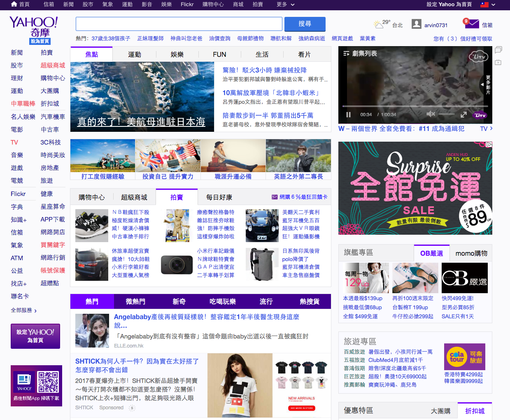Click the AdChoices icon on Surprise ad

[x=489, y=145]
